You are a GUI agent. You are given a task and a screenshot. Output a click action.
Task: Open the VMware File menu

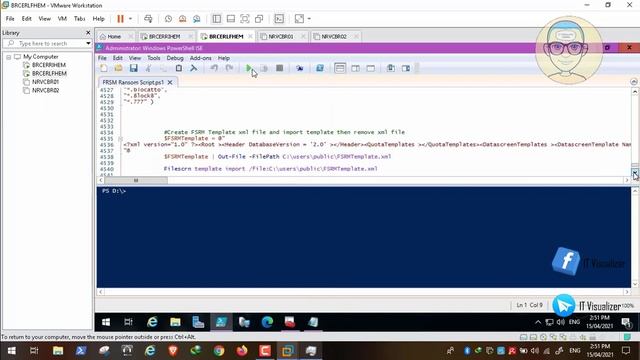10,19
